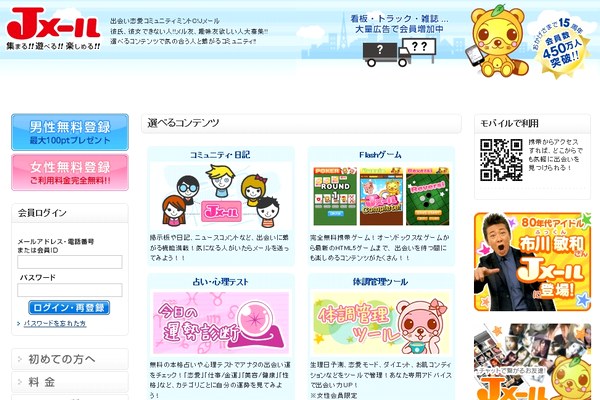Viewport: 600px width, 400px height.
Task: Open the Flashゲーム heading link
Action: [380, 155]
